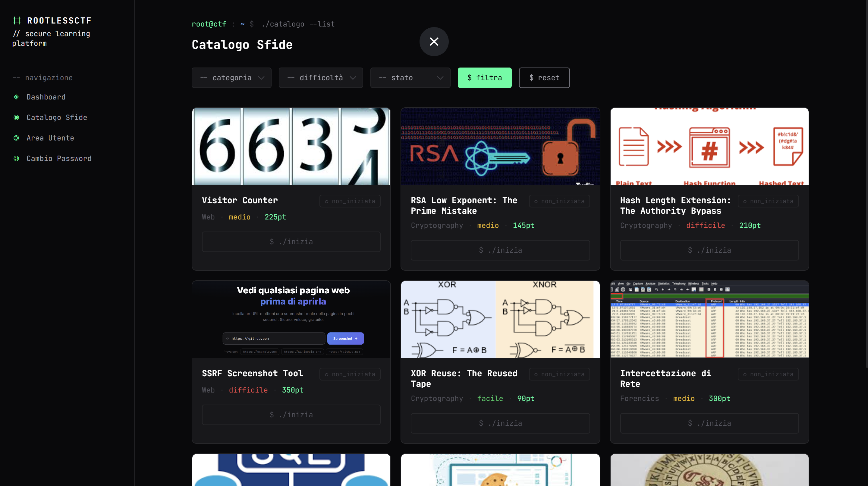The height and width of the screenshot is (486, 868).
Task: Close the overlay with the X button
Action: coord(434,42)
